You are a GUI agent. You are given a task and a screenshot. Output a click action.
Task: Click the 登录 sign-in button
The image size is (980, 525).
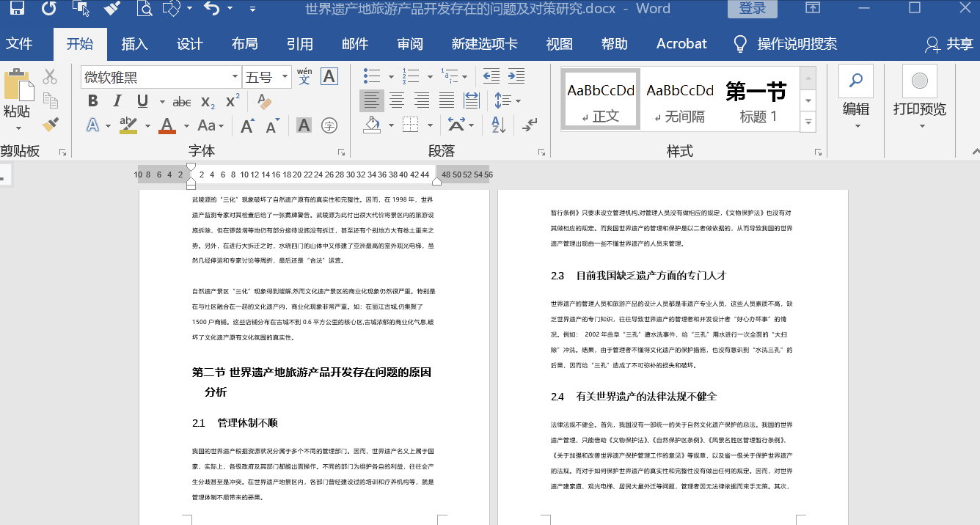click(752, 8)
